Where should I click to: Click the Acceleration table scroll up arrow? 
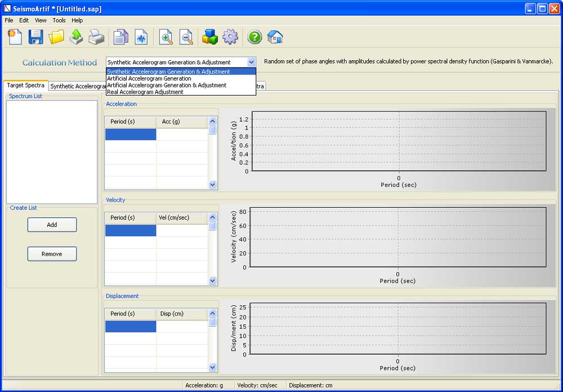click(213, 122)
